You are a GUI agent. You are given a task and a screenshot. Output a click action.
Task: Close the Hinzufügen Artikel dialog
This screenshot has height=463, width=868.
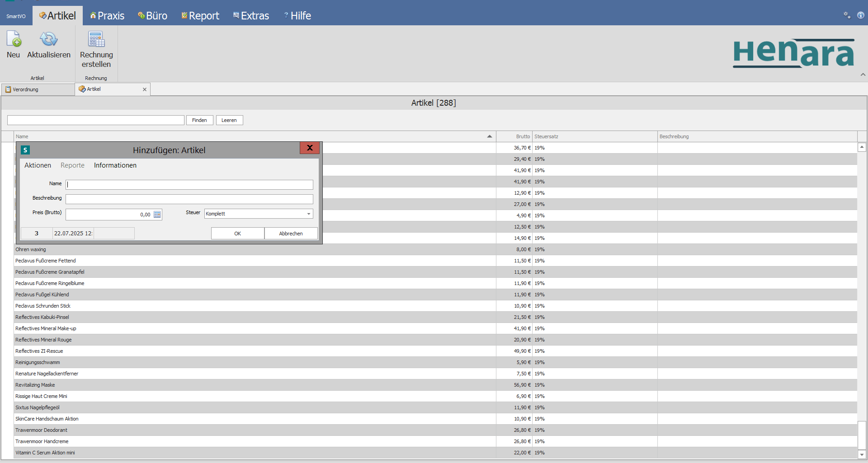tap(310, 148)
